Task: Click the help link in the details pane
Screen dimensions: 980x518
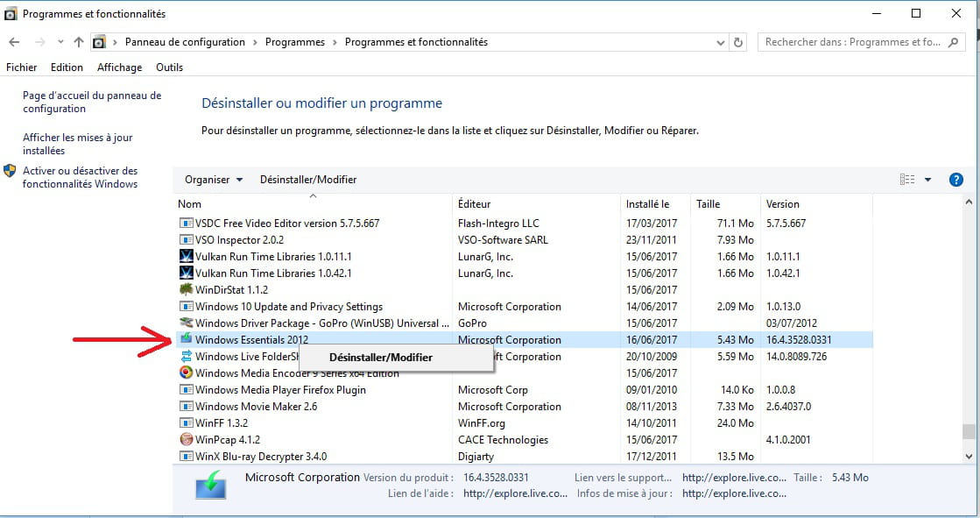Action: click(516, 493)
